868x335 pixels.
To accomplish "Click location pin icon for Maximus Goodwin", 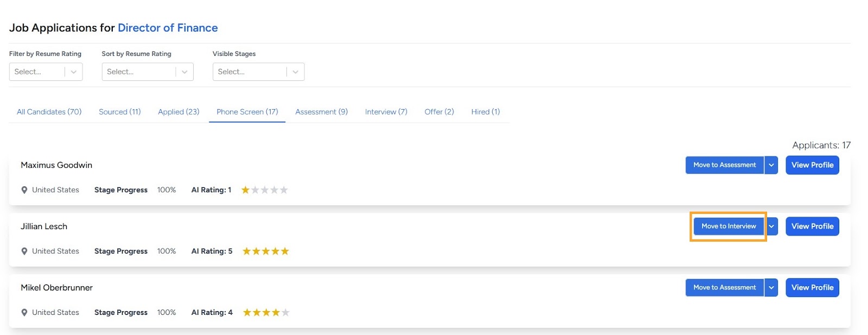I will pyautogui.click(x=24, y=190).
